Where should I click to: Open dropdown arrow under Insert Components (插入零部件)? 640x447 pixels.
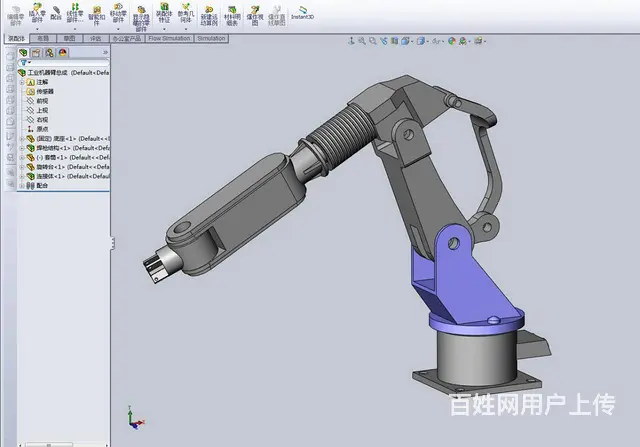tap(37, 29)
